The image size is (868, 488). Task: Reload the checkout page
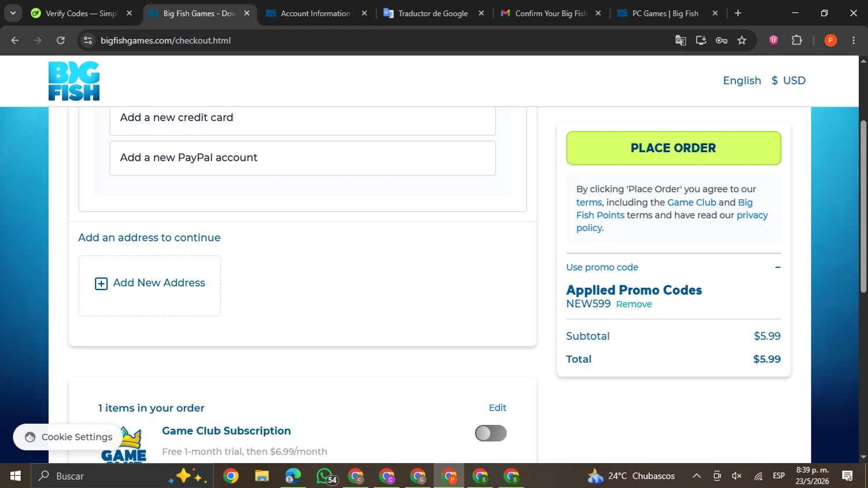[61, 41]
